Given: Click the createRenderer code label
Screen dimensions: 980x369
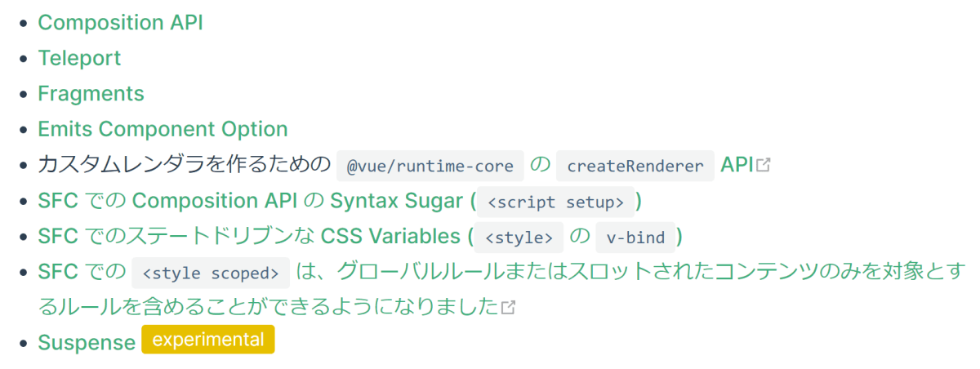Looking at the screenshot, I should 635,166.
